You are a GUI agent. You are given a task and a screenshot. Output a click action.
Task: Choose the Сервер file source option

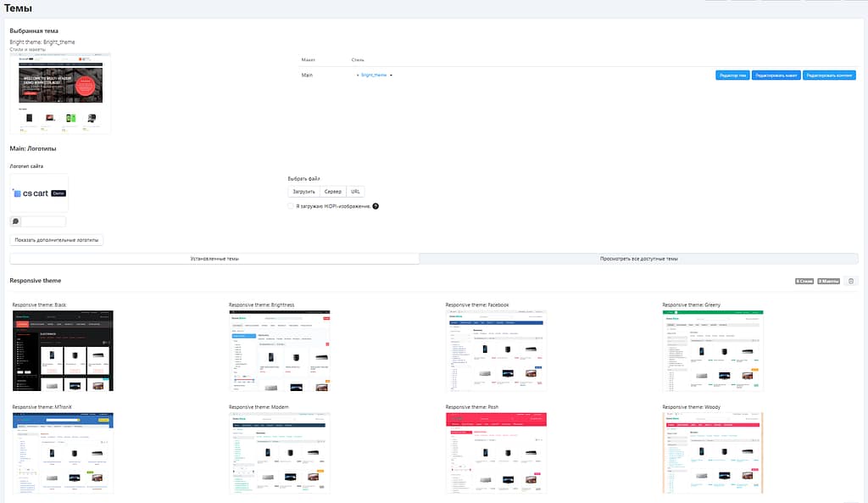pyautogui.click(x=333, y=192)
